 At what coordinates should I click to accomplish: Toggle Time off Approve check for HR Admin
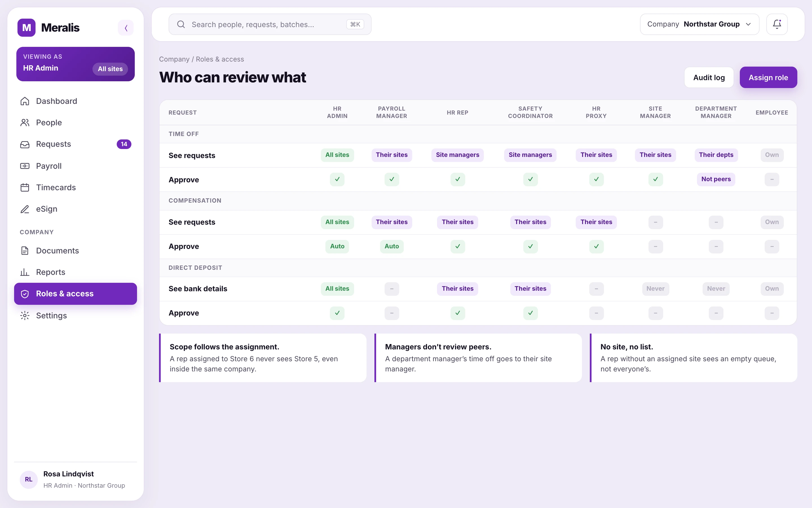337,179
